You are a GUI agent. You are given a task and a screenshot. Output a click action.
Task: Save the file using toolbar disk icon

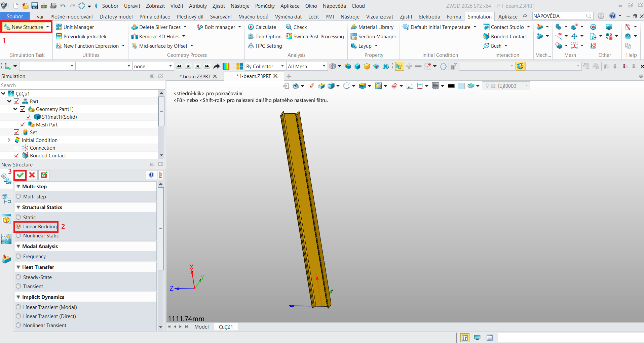click(35, 6)
